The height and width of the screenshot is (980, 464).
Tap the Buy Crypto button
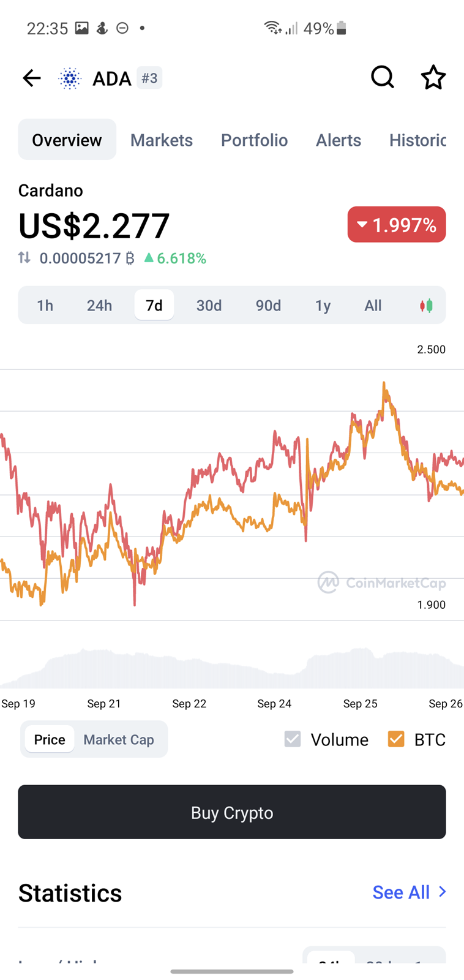(232, 812)
